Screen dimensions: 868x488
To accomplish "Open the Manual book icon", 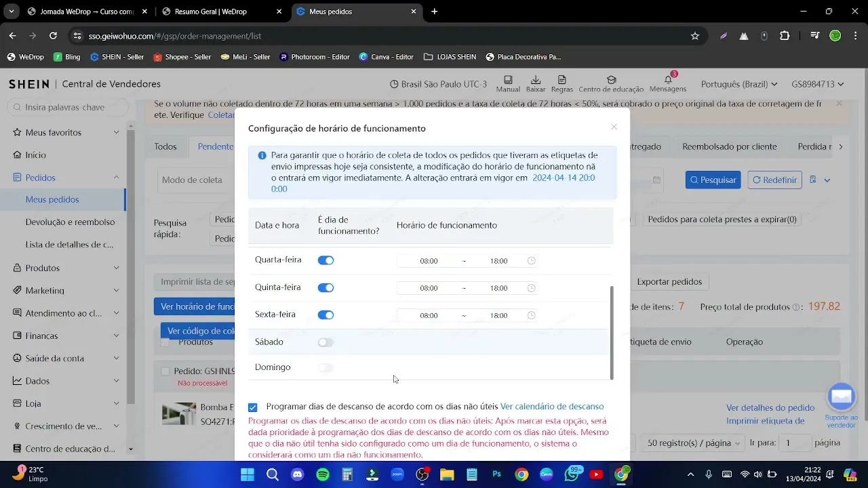I will click(x=508, y=80).
